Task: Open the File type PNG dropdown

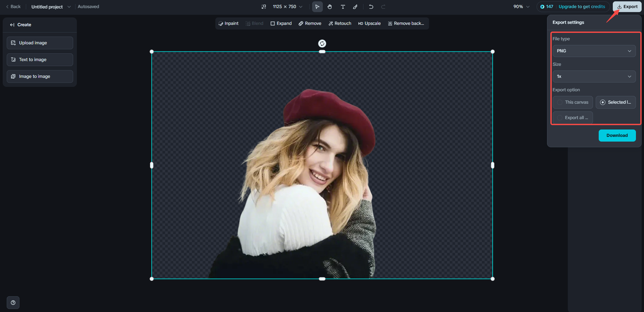Action: click(x=594, y=51)
